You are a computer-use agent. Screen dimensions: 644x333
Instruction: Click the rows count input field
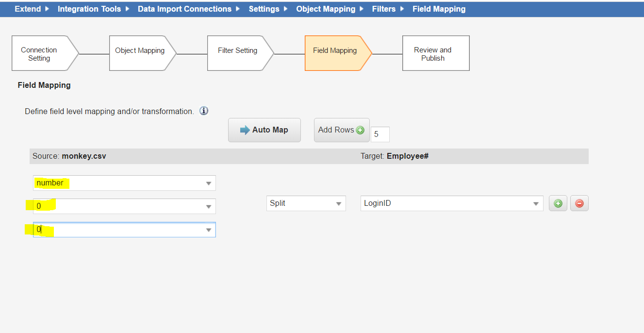coord(380,134)
